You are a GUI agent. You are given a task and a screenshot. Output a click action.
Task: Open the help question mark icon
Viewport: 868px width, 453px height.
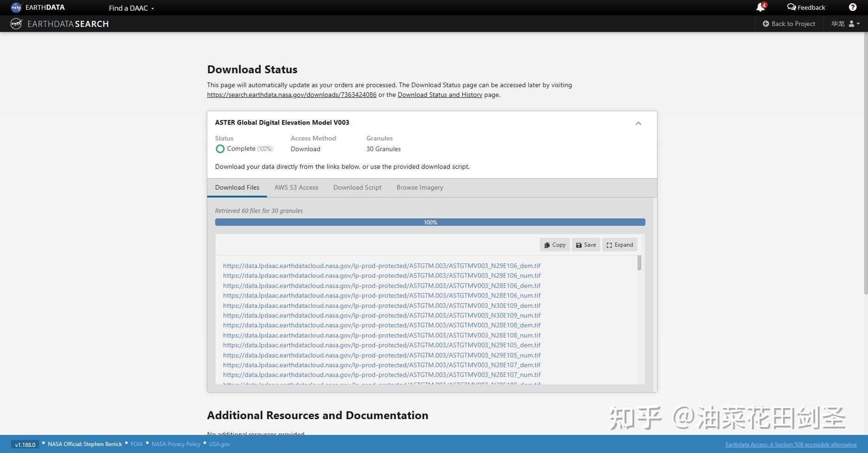[x=852, y=7]
